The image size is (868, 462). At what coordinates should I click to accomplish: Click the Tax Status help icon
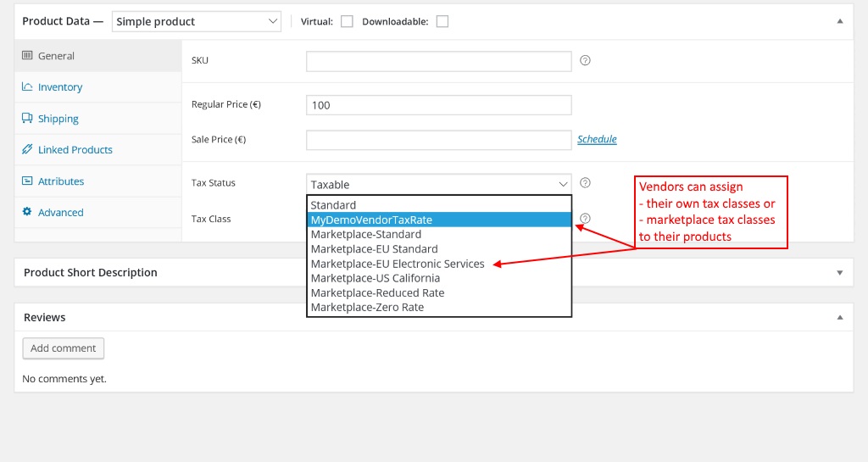point(585,182)
